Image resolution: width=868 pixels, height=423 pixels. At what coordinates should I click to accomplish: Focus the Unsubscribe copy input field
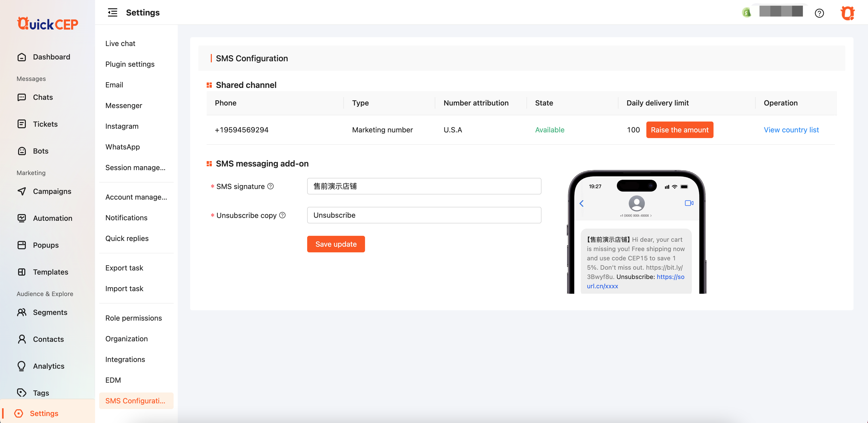(424, 215)
